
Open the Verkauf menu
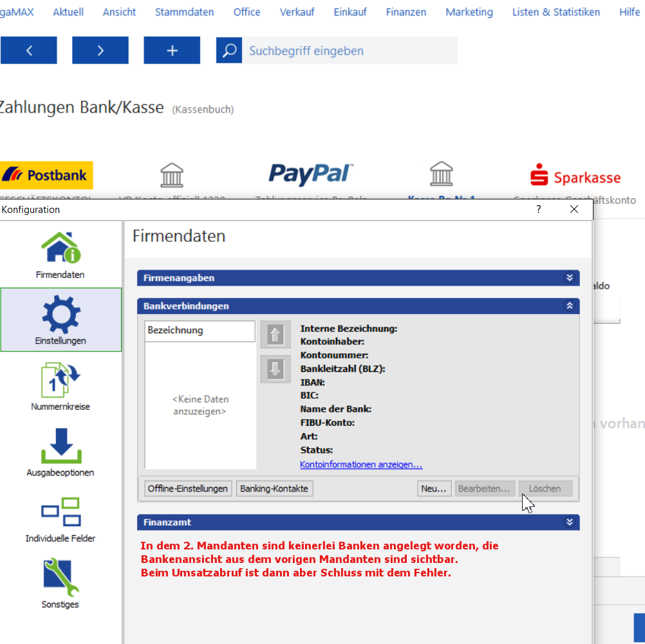click(x=297, y=12)
